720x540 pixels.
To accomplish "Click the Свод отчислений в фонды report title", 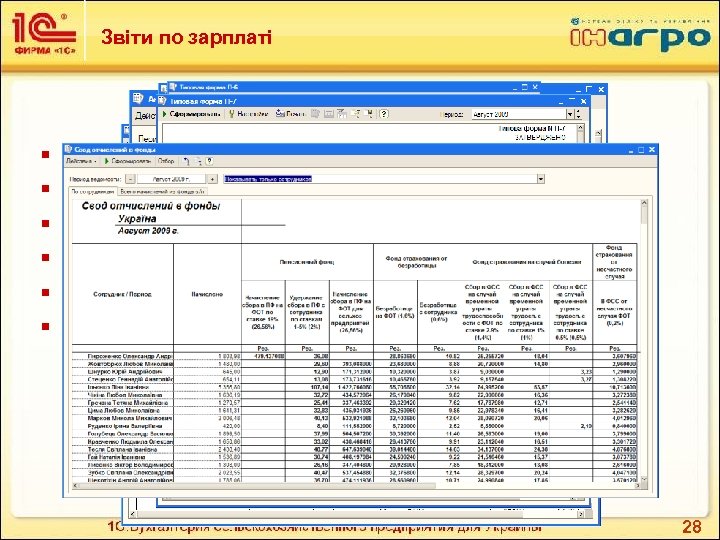I will (x=151, y=206).
